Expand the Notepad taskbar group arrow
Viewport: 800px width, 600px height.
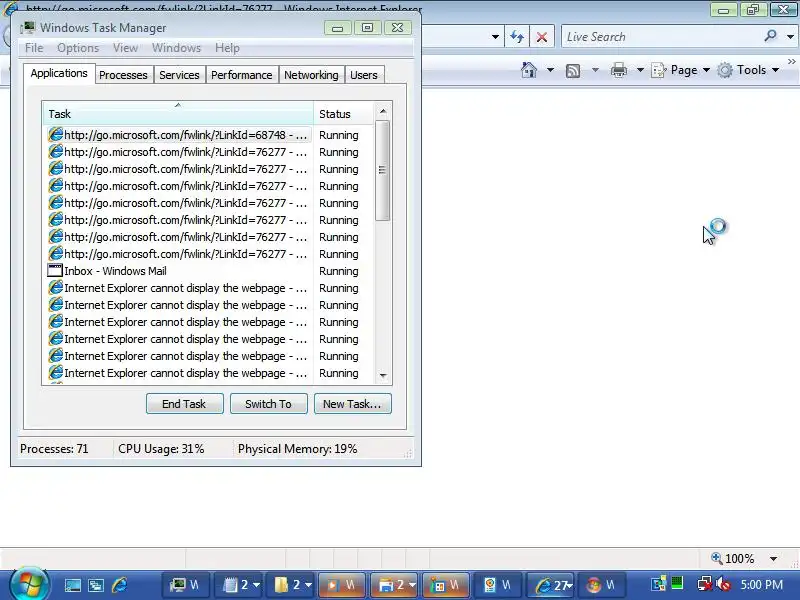[x=256, y=585]
